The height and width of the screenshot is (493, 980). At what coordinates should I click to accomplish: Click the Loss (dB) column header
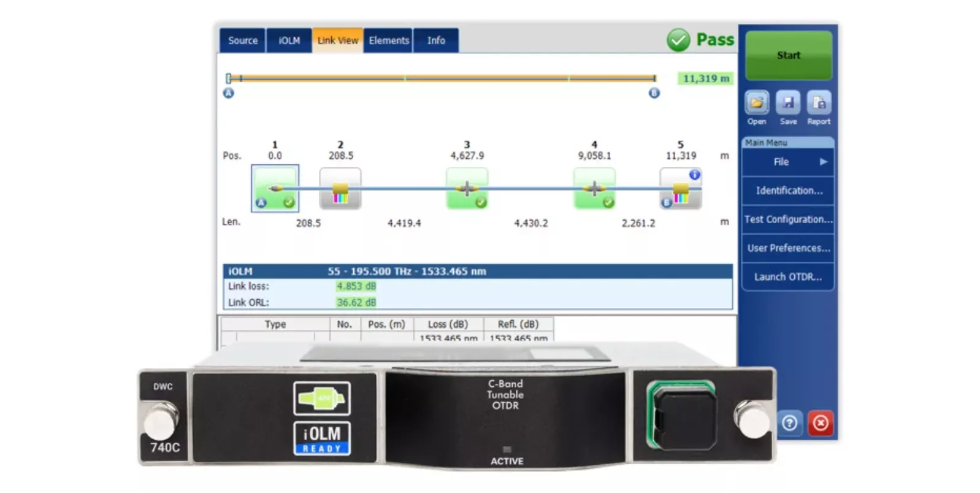pos(448,324)
